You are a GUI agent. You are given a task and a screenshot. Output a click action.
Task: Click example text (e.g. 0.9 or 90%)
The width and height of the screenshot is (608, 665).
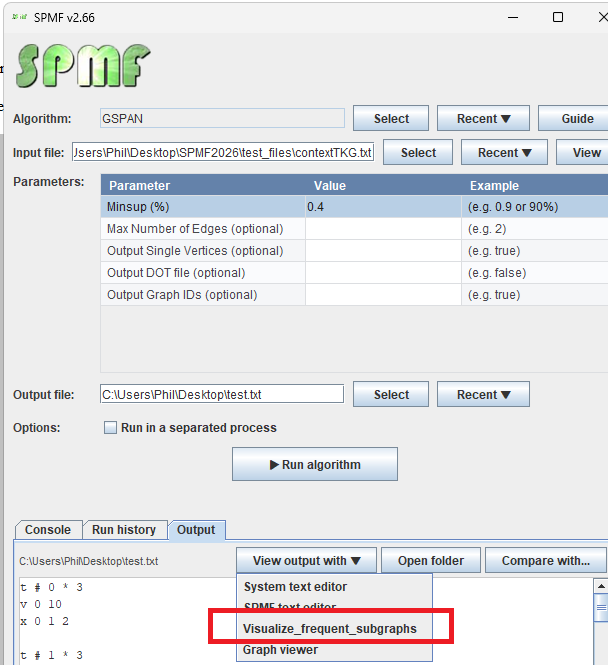(x=513, y=207)
